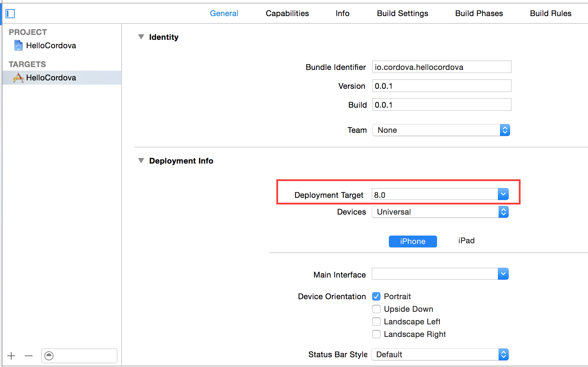This screenshot has height=367, width=588.
Task: Click the Bundle Identifier text field
Action: coord(442,67)
